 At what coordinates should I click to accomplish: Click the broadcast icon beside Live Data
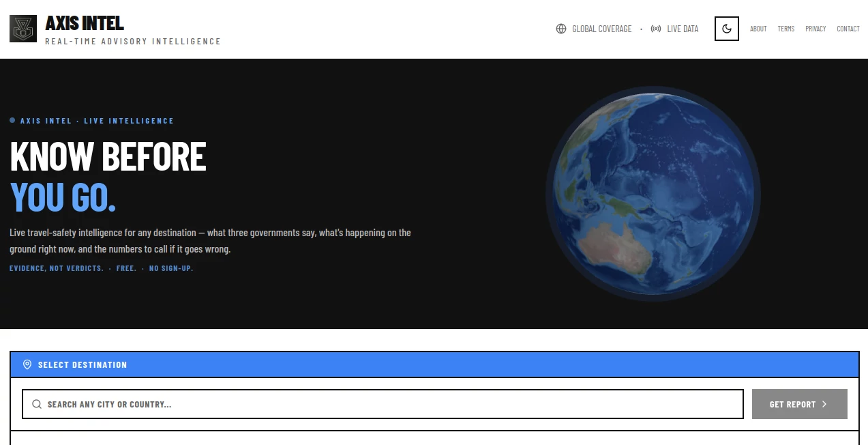(x=656, y=29)
